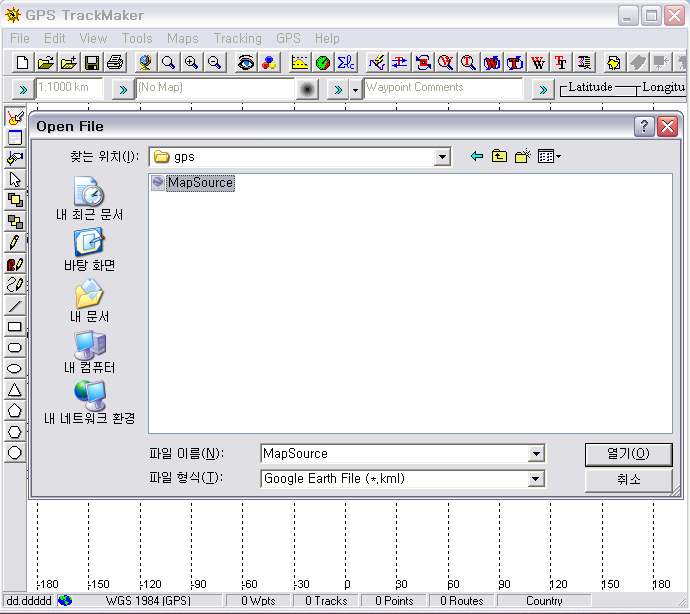690x614 pixels.
Task: Select the line drawing tool
Action: 15,306
